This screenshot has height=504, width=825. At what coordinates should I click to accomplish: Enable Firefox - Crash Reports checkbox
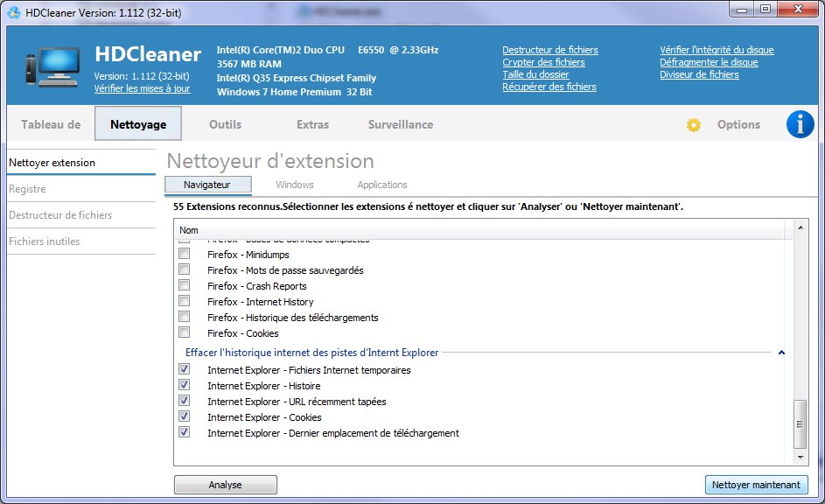(x=184, y=285)
